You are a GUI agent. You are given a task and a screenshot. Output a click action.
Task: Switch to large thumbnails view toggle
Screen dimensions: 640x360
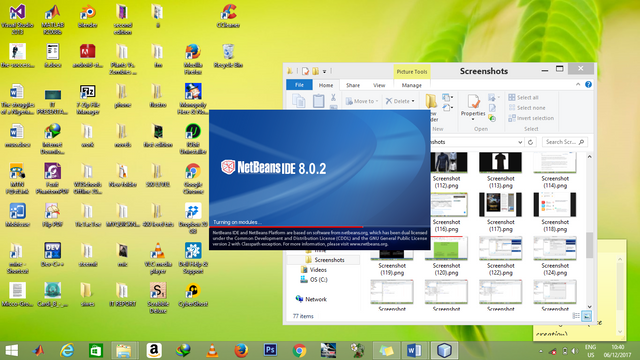click(x=587, y=316)
